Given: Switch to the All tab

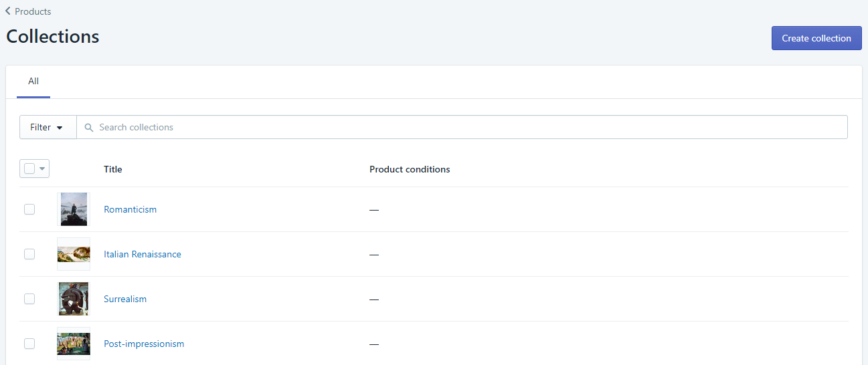Looking at the screenshot, I should pyautogui.click(x=33, y=82).
